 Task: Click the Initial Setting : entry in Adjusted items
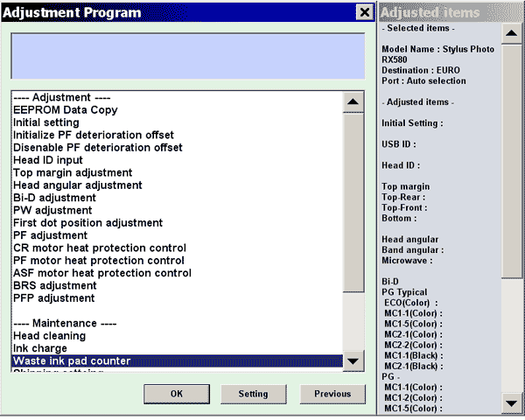[x=412, y=123]
